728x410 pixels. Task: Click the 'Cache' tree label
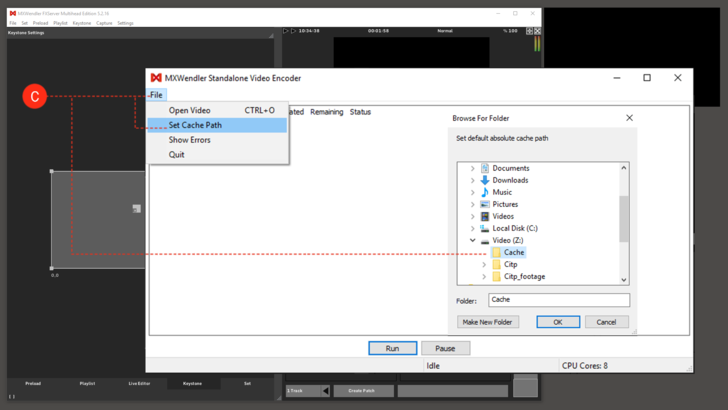pyautogui.click(x=514, y=252)
